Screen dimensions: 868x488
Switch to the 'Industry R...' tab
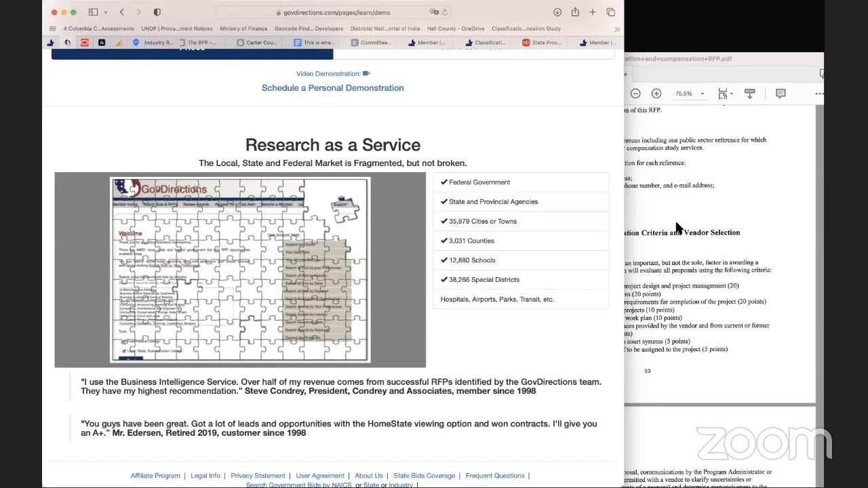[153, 43]
